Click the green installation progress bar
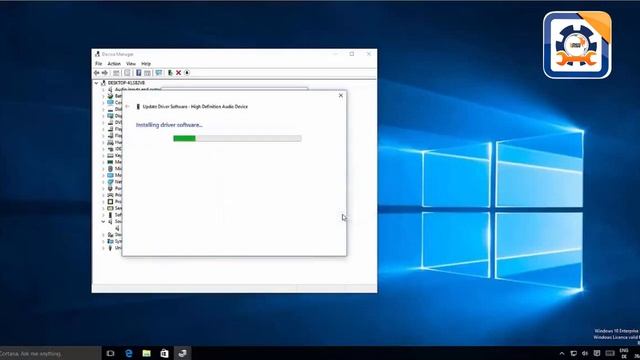The image size is (640, 360). pos(237,139)
